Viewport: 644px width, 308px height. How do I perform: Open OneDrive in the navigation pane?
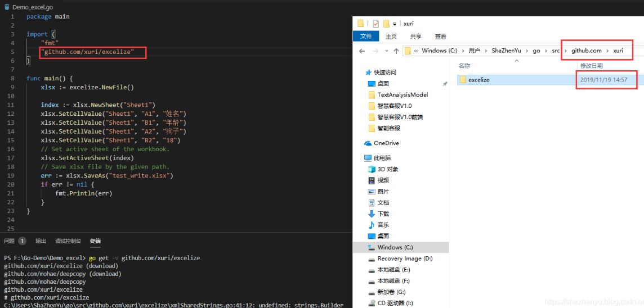pyautogui.click(x=386, y=143)
